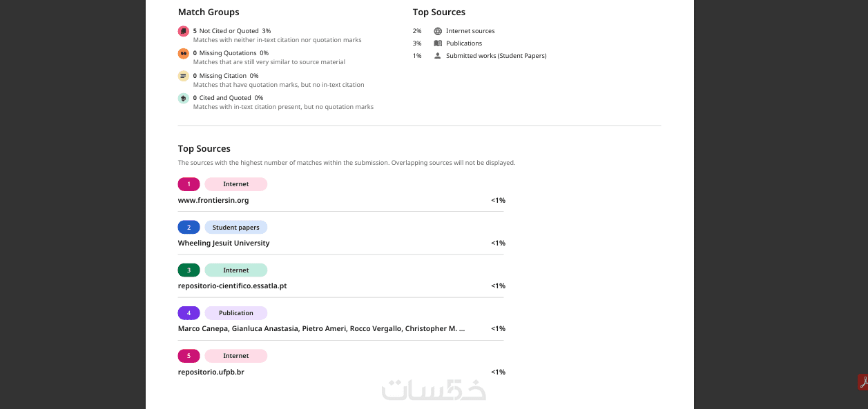The height and width of the screenshot is (409, 868).
Task: Click the Student papers tag
Action: (235, 228)
